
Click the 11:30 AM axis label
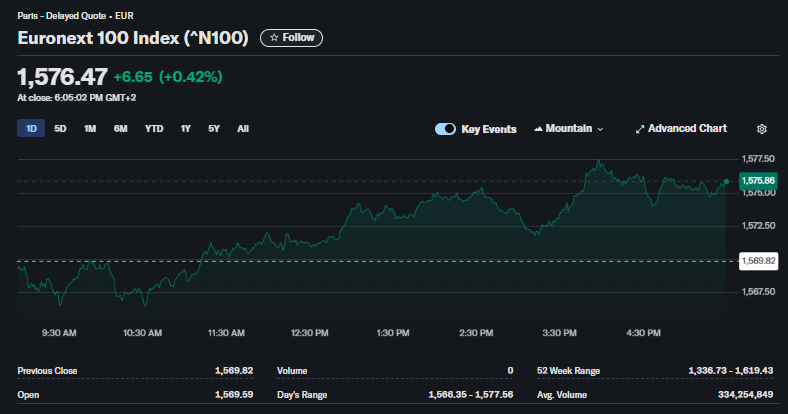tap(226, 333)
